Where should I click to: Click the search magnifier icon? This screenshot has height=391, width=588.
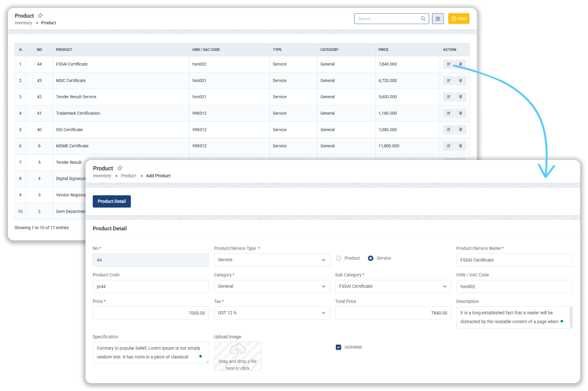tap(423, 19)
